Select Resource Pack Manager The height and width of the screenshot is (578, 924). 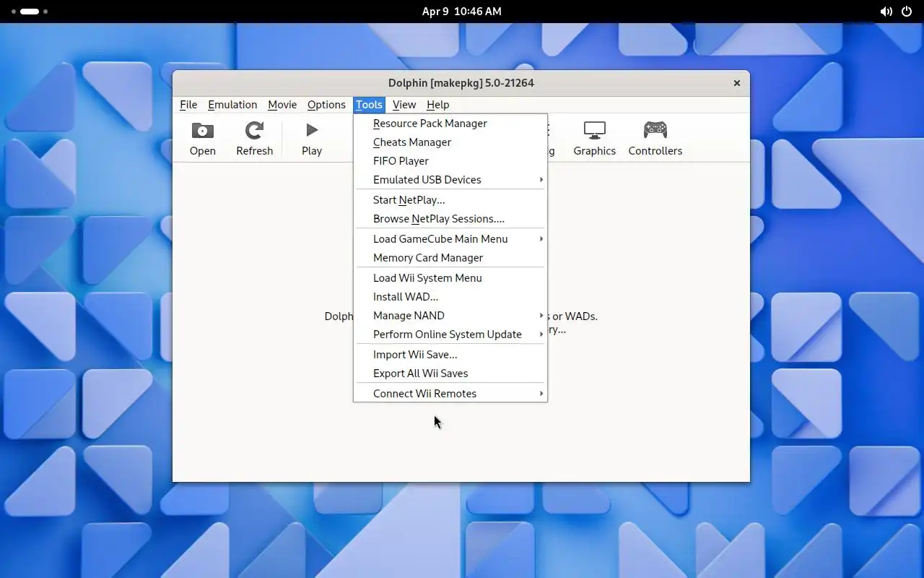450,124
